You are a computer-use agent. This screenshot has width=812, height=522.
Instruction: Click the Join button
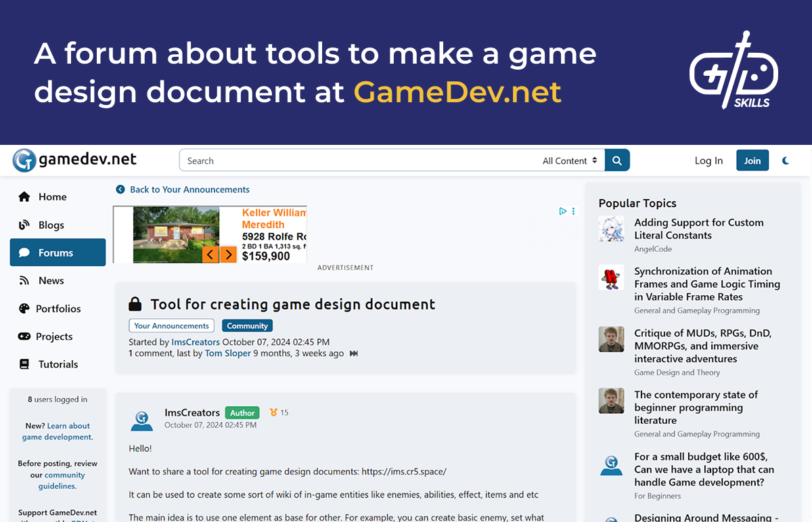752,160
